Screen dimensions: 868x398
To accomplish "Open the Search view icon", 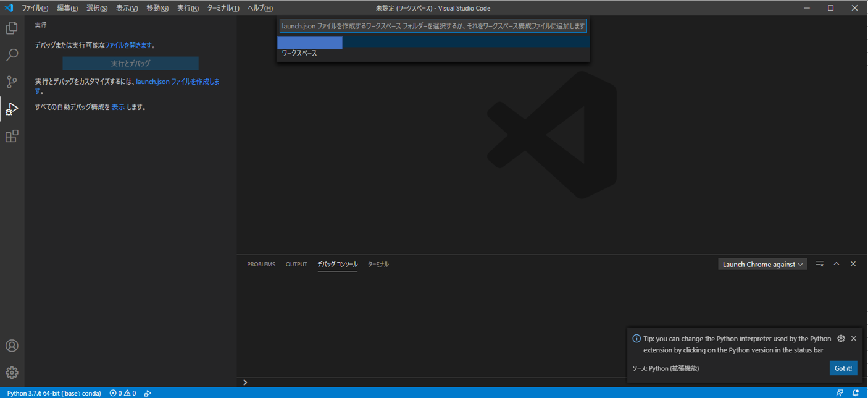I will pyautogui.click(x=12, y=55).
